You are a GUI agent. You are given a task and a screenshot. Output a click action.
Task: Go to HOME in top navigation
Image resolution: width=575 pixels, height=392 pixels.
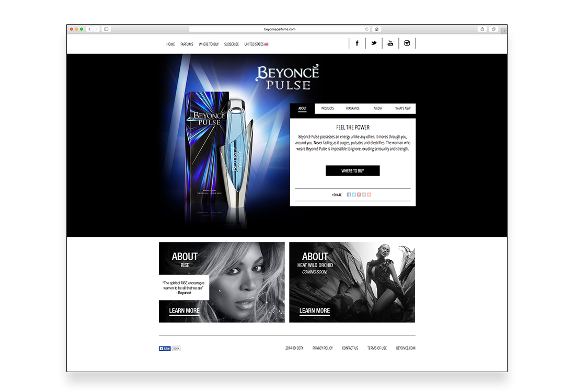coord(170,44)
